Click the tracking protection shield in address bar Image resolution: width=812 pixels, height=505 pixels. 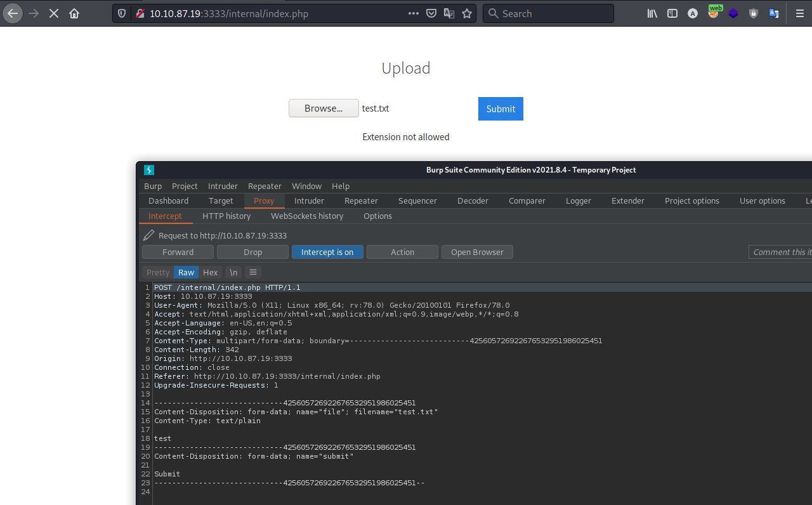tap(123, 13)
